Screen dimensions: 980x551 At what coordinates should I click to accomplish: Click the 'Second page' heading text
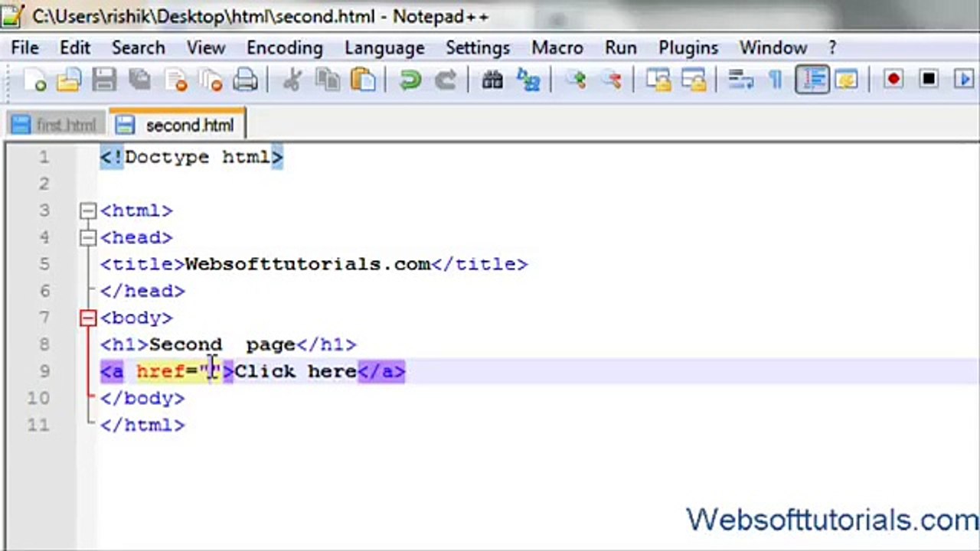(x=222, y=344)
